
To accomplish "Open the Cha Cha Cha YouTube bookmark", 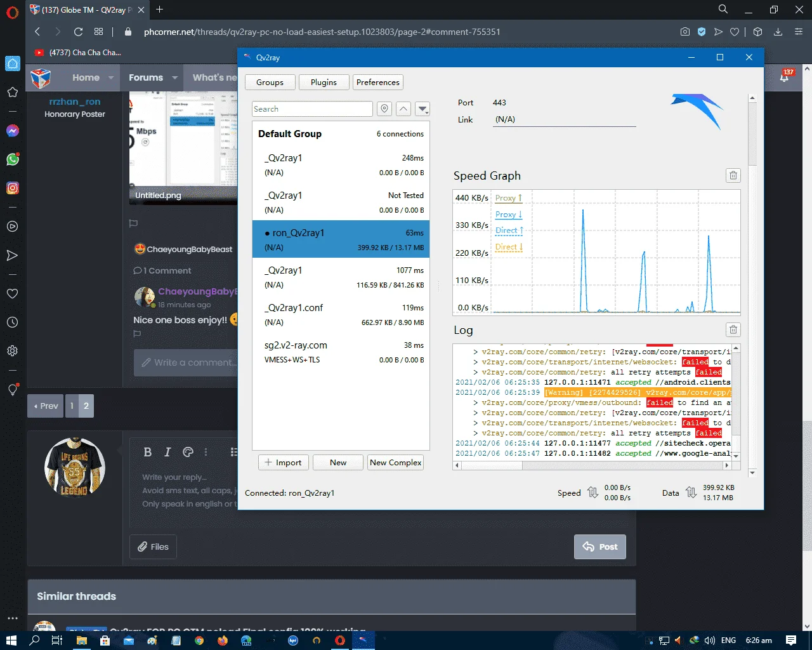I will [78, 53].
